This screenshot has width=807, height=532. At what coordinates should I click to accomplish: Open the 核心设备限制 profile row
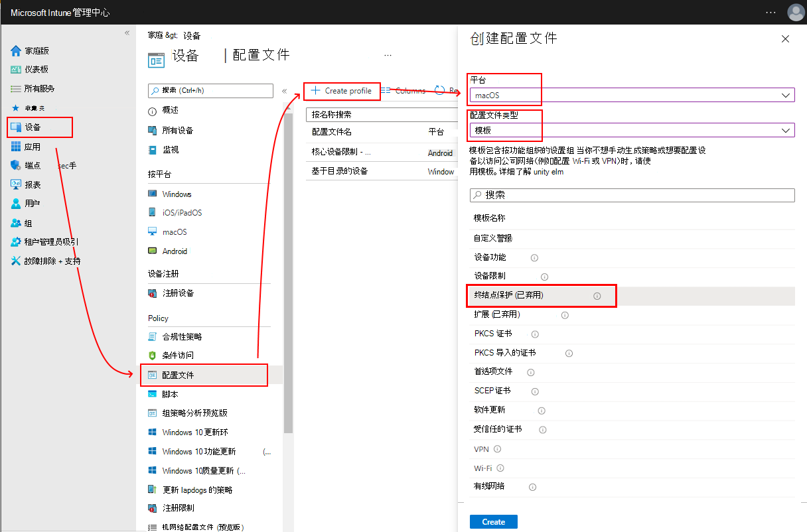pos(382,153)
